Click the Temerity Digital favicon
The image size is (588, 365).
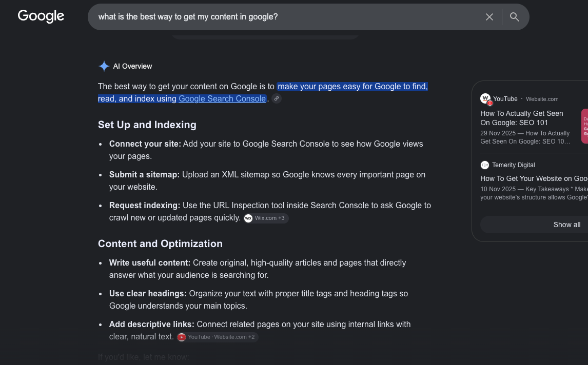click(x=485, y=165)
